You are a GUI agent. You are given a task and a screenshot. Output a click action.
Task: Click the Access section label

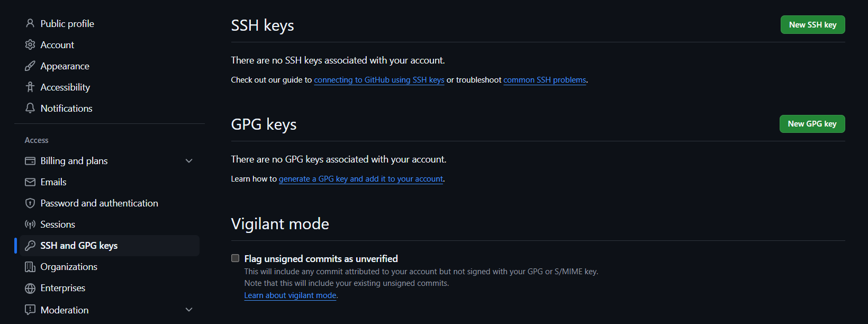[37, 140]
